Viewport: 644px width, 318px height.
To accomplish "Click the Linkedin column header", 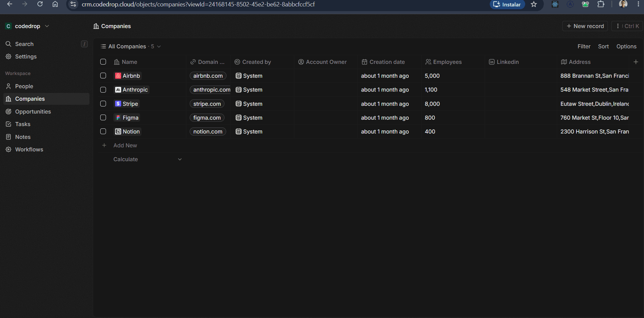I will point(521,62).
